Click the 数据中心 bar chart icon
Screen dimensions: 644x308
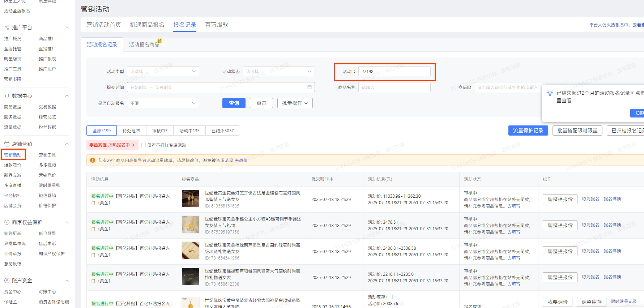pyautogui.click(x=7, y=96)
